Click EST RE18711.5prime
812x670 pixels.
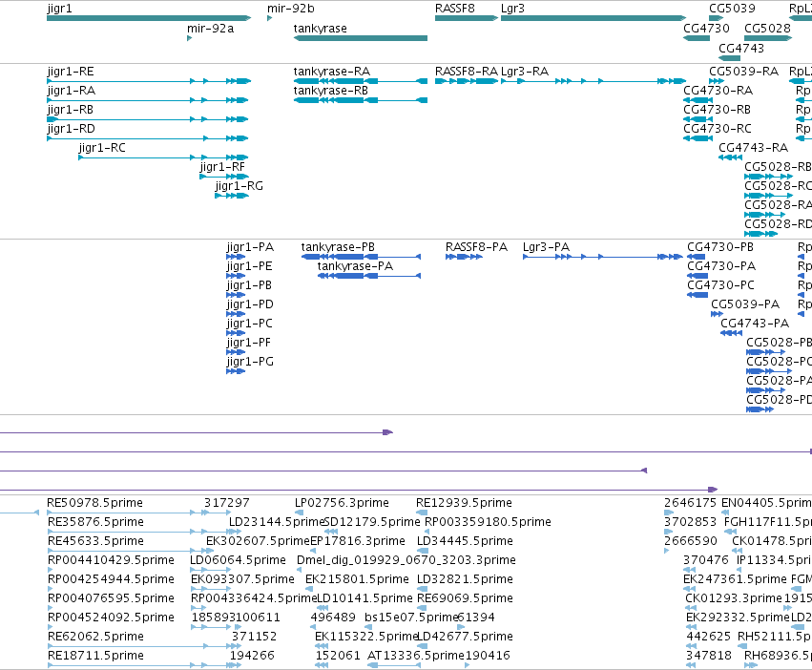coord(95,656)
